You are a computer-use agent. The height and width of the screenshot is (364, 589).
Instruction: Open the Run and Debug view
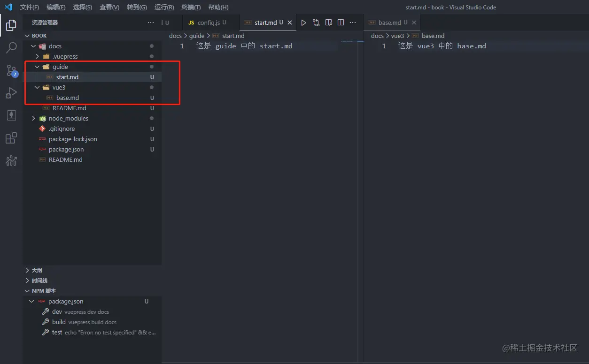[11, 93]
